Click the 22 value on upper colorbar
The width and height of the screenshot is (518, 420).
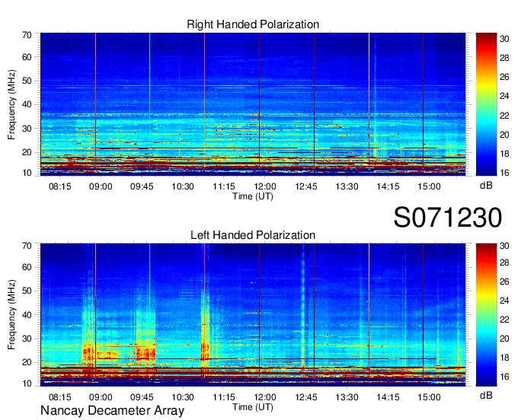(504, 115)
